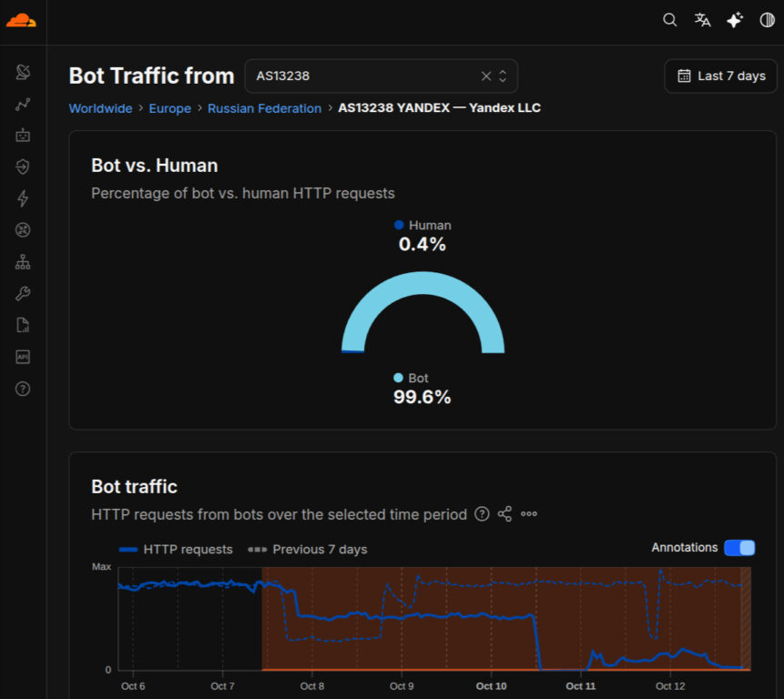Screen dimensions: 784x699
Task: Navigate to Russian Federation breadcrumb
Action: tap(264, 108)
